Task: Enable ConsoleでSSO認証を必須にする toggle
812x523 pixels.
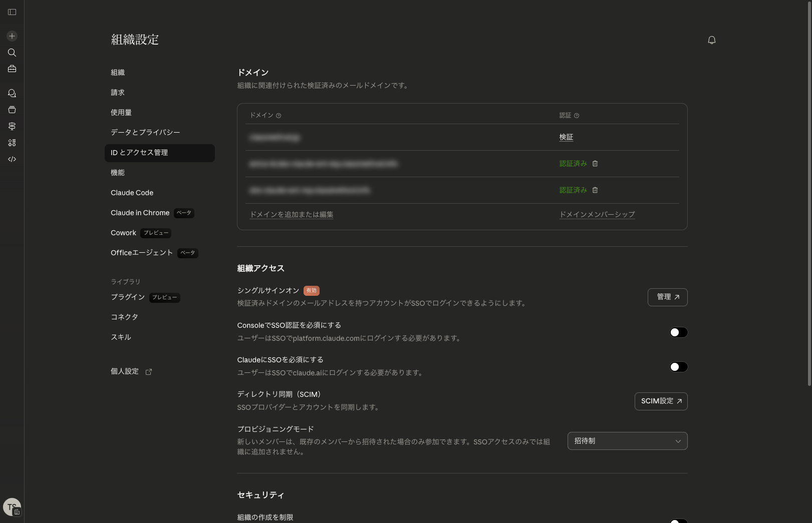Action: [x=678, y=332]
